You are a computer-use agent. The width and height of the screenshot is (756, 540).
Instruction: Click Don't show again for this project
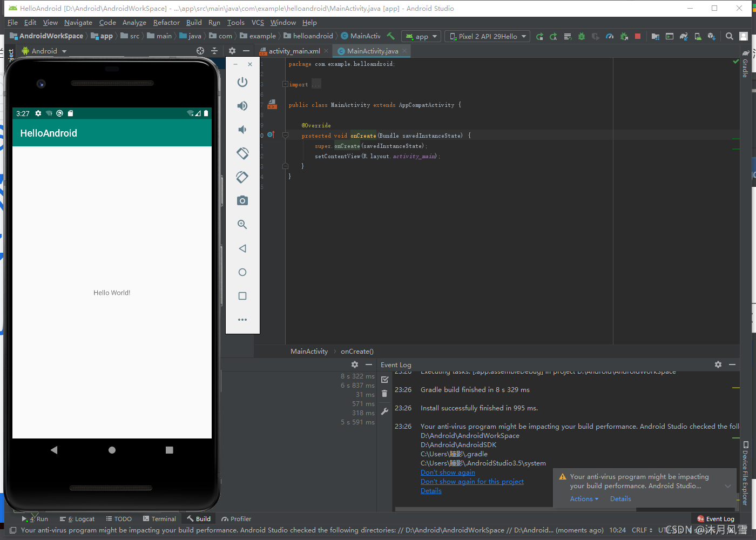coord(472,482)
